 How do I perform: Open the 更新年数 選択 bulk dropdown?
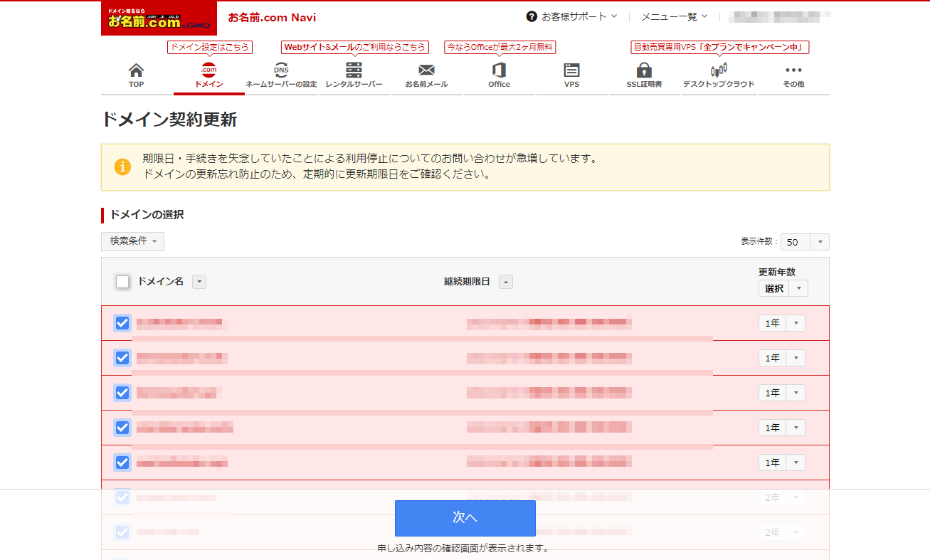point(783,288)
